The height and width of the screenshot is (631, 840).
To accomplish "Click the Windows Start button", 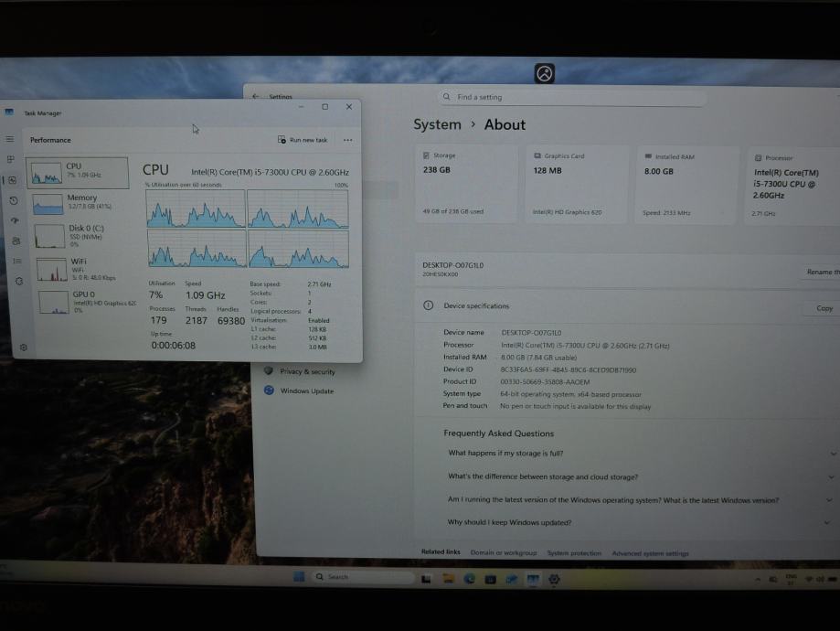I will pyautogui.click(x=299, y=576).
